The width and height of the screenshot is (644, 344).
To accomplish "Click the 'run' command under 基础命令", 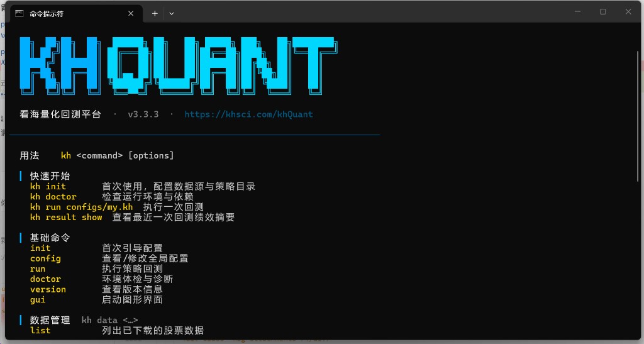I will (37, 269).
